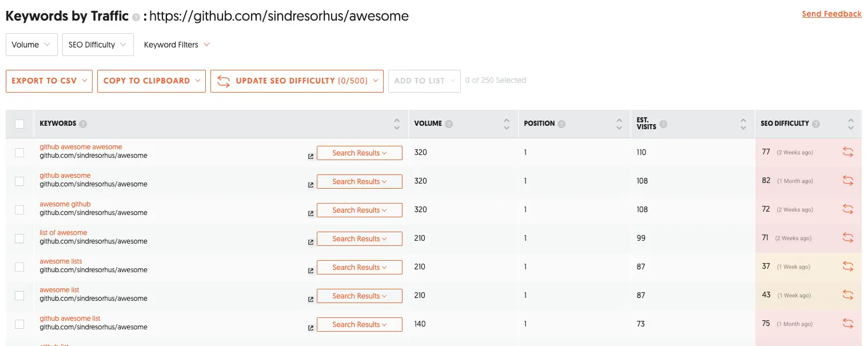Refresh SEO difficulty for 'github awesome awesome' row

pyautogui.click(x=848, y=152)
